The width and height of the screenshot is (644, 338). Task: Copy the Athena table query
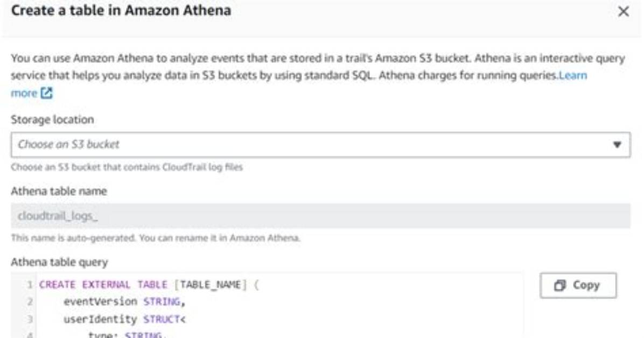[x=578, y=285]
